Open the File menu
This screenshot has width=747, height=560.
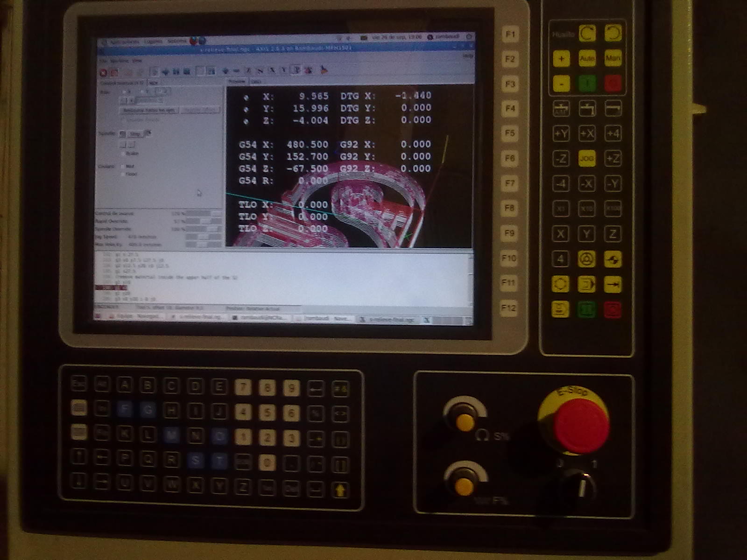103,61
